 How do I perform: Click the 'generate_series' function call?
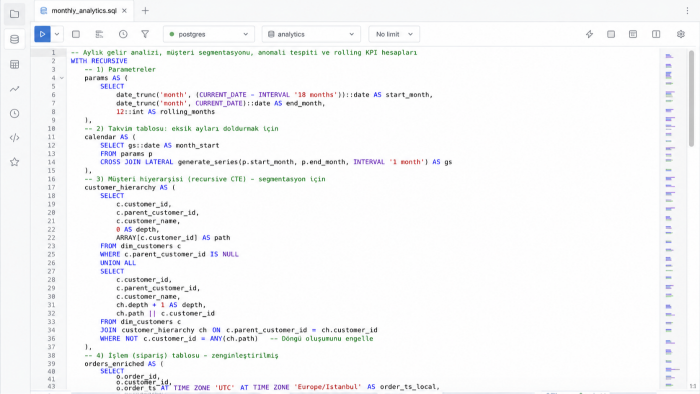[208, 162]
